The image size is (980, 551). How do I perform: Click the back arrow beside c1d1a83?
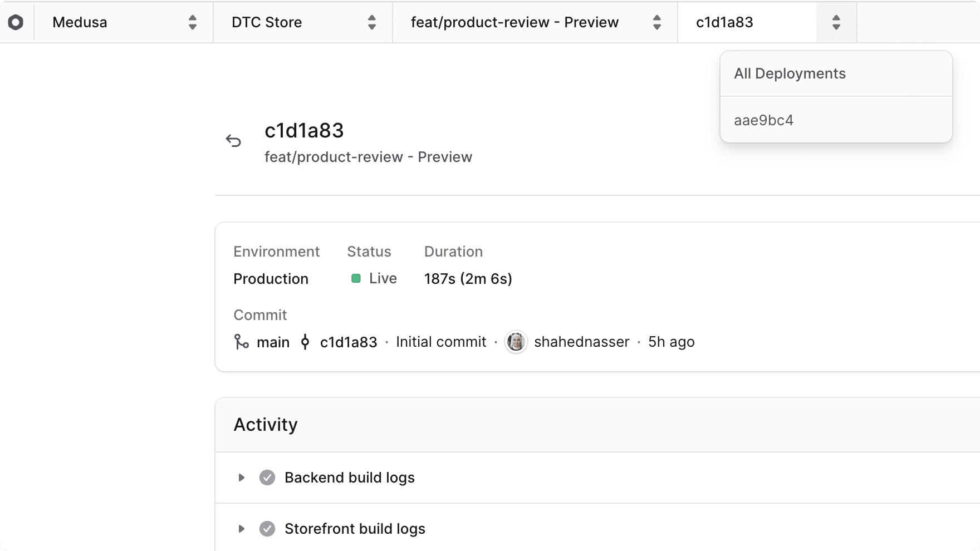[233, 141]
